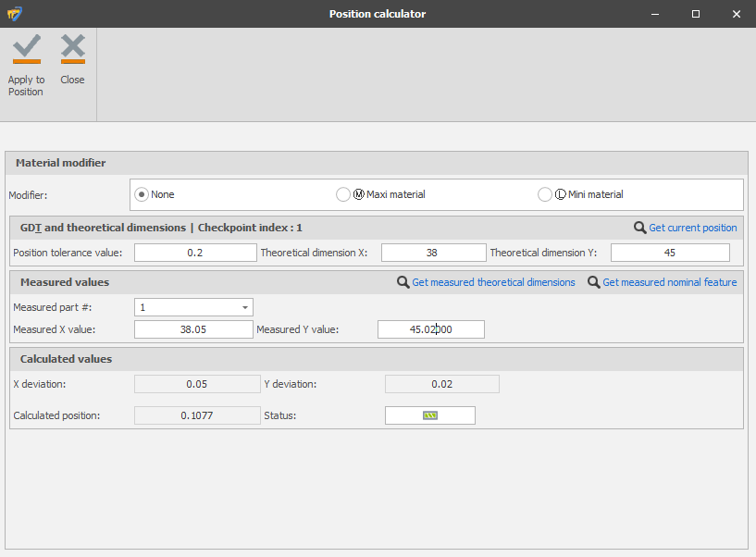This screenshot has height=557, width=756.
Task: Focus the Theoretical dimension X field
Action: click(433, 253)
